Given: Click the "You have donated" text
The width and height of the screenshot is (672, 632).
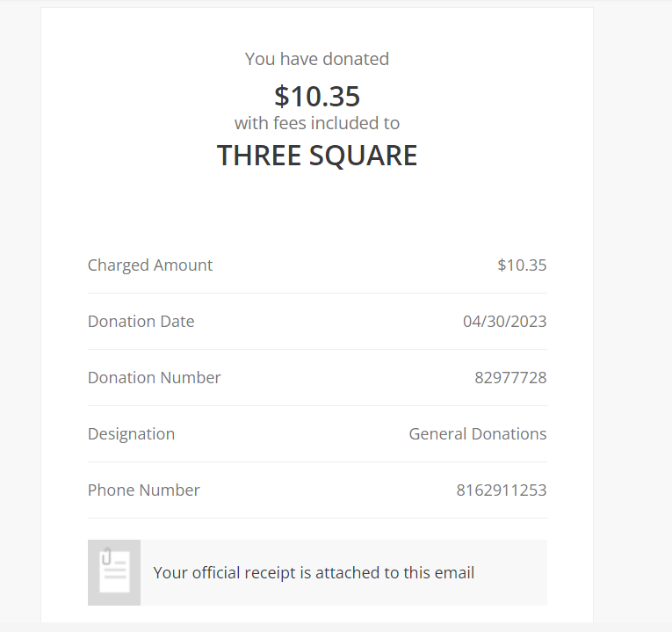Looking at the screenshot, I should [317, 59].
